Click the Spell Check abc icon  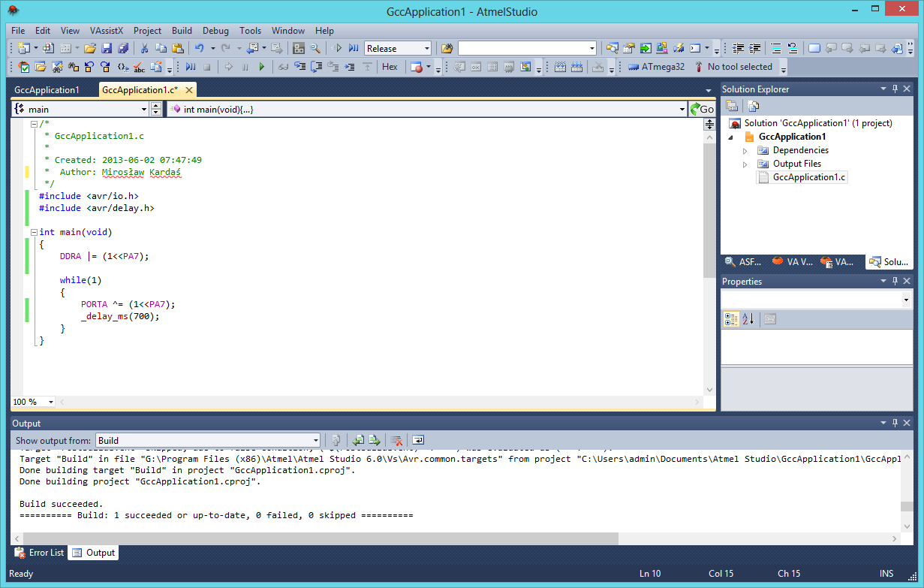[140, 67]
